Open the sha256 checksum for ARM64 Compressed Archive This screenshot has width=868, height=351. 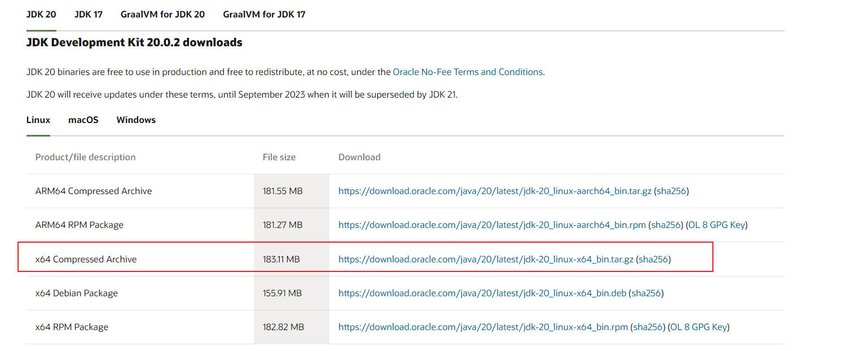point(673,191)
